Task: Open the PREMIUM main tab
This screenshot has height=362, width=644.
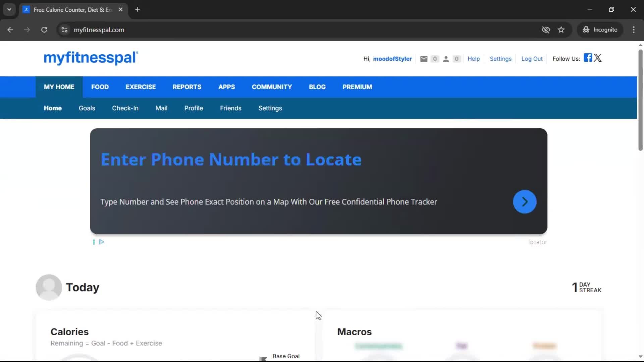Action: click(x=357, y=87)
